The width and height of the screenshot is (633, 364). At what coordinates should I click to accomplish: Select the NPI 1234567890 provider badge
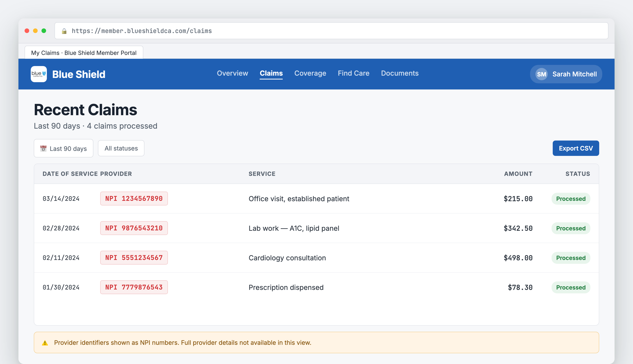(134, 199)
